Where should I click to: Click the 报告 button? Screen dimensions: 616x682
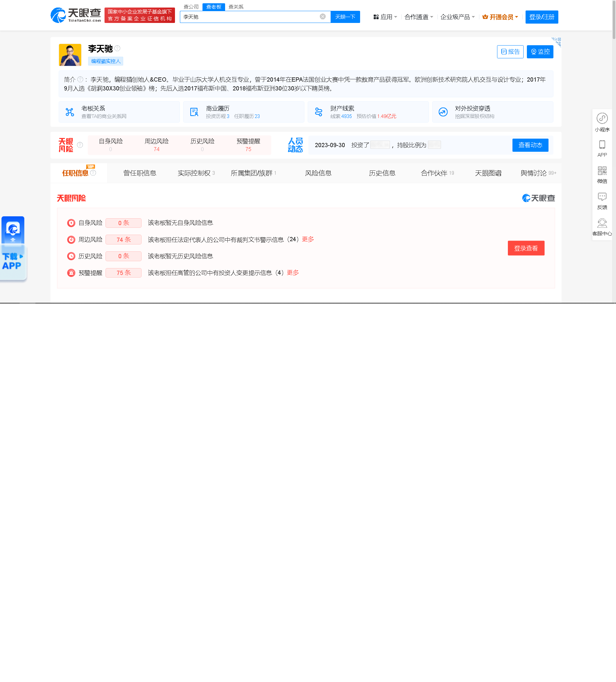[510, 52]
